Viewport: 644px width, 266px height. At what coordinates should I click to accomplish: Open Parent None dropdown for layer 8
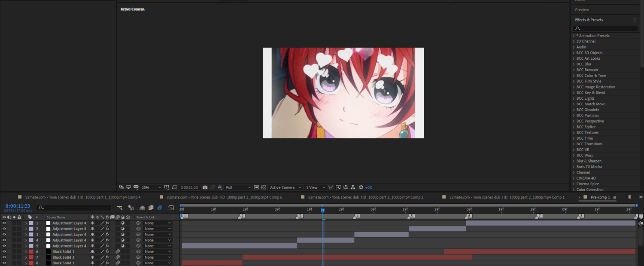(x=158, y=263)
